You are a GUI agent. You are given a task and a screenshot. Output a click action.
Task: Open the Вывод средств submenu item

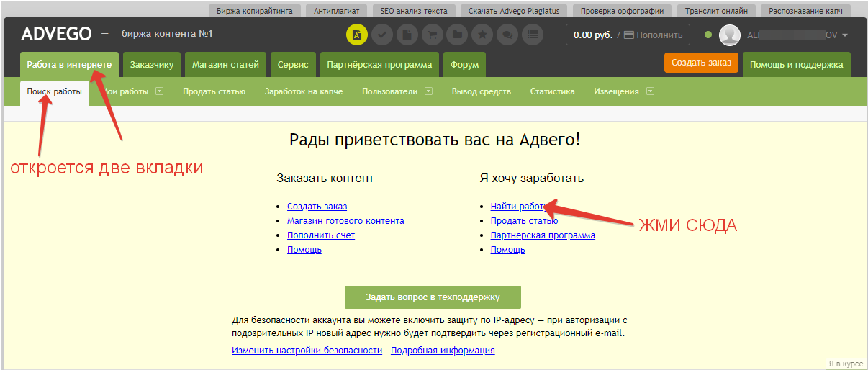[x=481, y=91]
